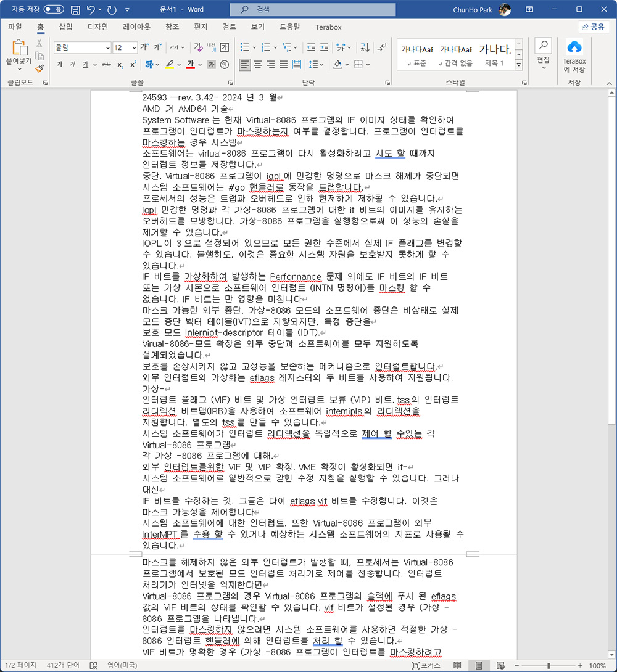Image resolution: width=617 pixels, height=672 pixels.
Task: Toggle bold formatting
Action: tap(60, 64)
